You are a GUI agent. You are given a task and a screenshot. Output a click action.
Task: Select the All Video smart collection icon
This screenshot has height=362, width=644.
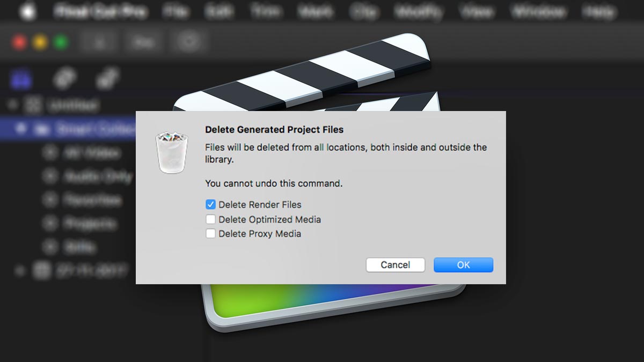52,153
